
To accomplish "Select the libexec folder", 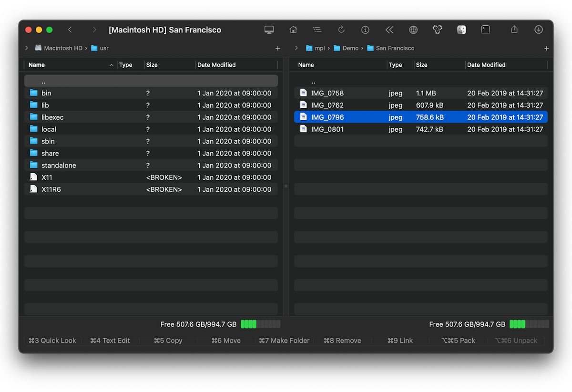I will (151, 117).
